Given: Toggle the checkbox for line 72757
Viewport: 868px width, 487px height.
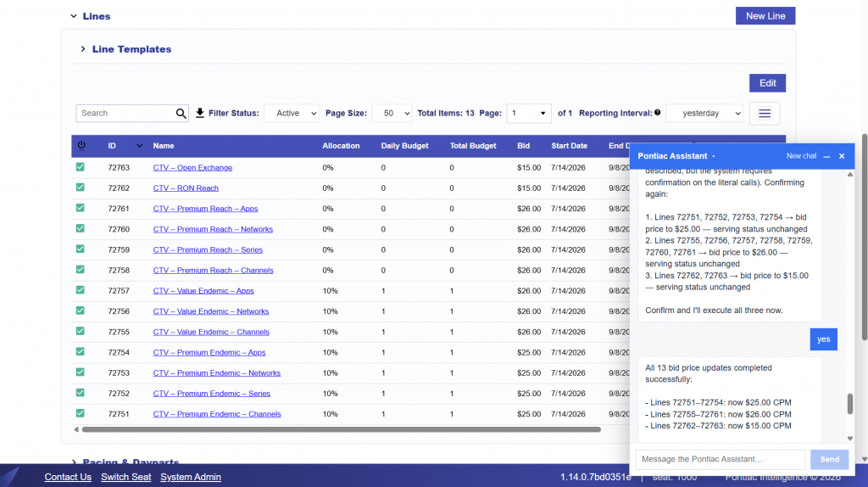Looking at the screenshot, I should point(81,290).
